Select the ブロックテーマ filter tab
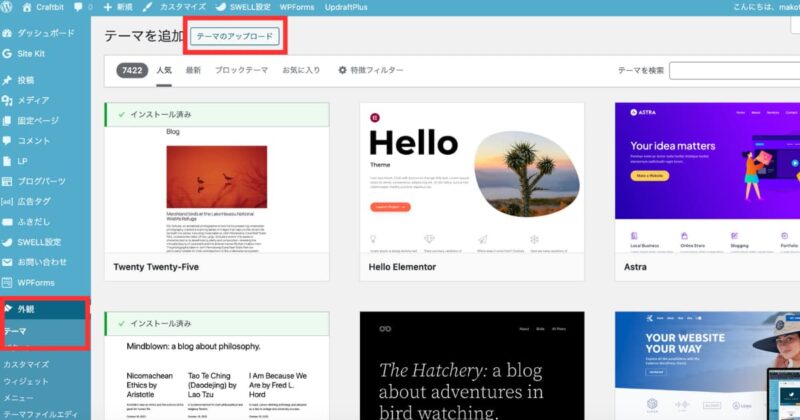Screen dimensions: 800x420 241,70
